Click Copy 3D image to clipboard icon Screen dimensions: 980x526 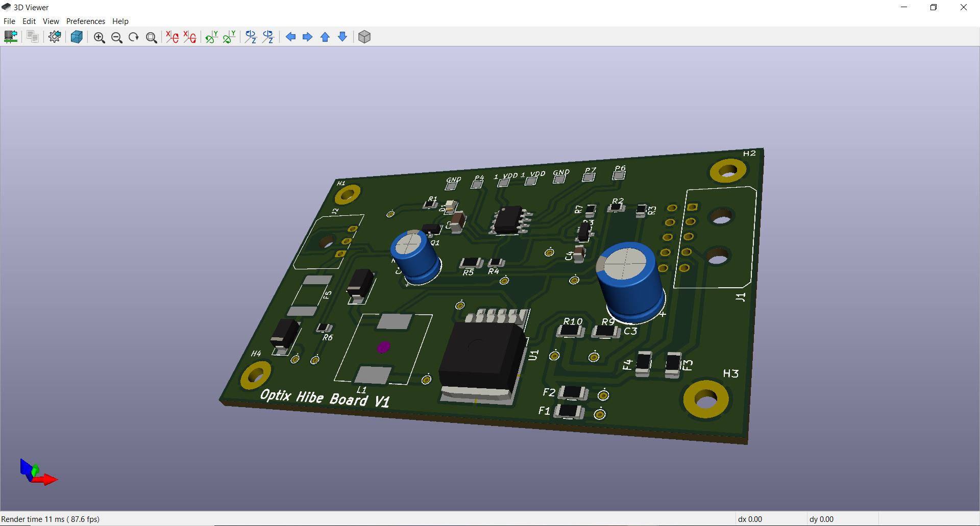coord(33,37)
